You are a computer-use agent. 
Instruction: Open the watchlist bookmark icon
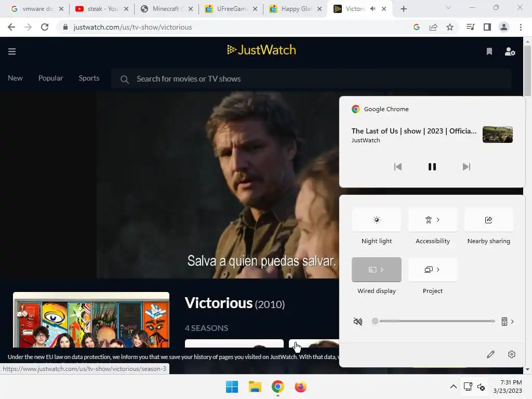tap(489, 51)
